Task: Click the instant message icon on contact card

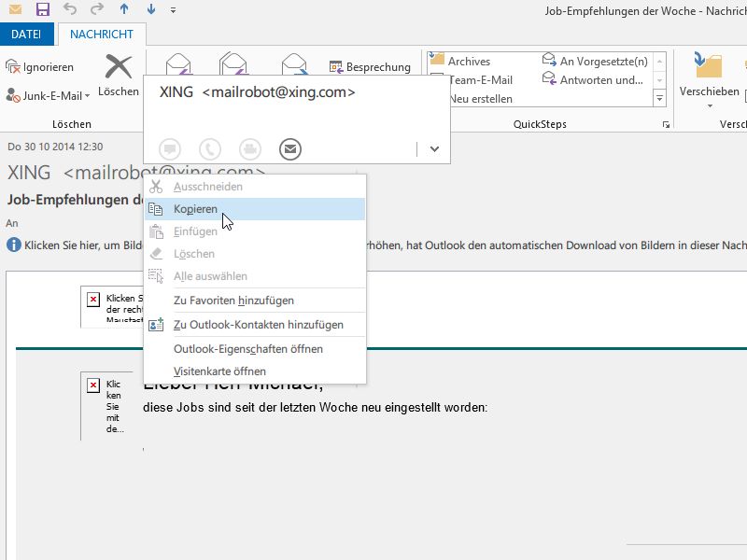Action: (x=170, y=149)
